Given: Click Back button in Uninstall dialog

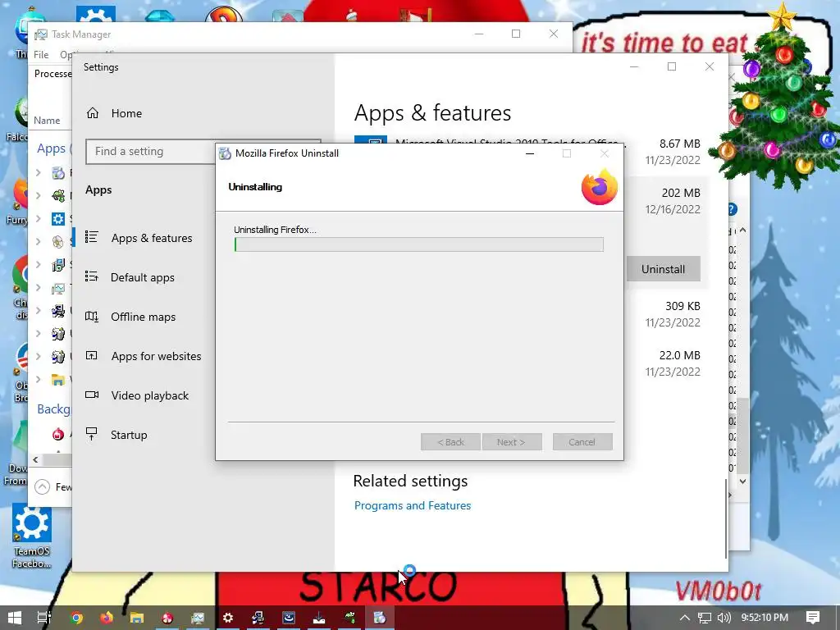Looking at the screenshot, I should [450, 442].
